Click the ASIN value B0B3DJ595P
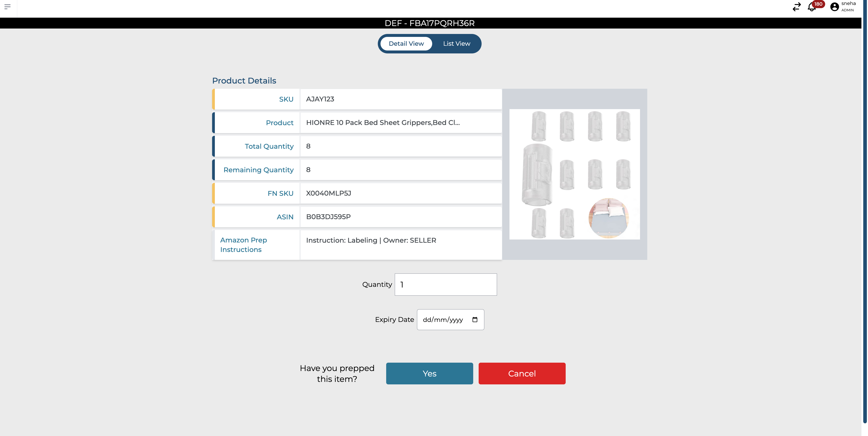The width and height of the screenshot is (868, 436). 328,217
